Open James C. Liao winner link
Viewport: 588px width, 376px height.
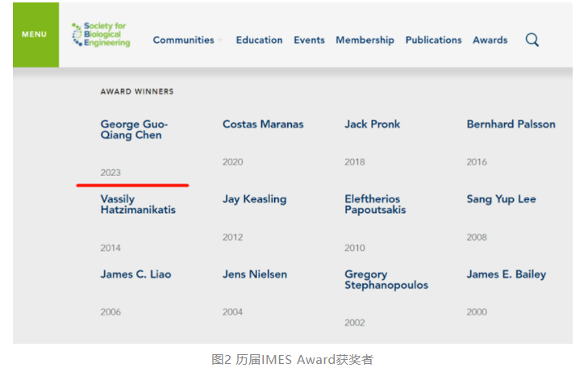pyautogui.click(x=136, y=274)
